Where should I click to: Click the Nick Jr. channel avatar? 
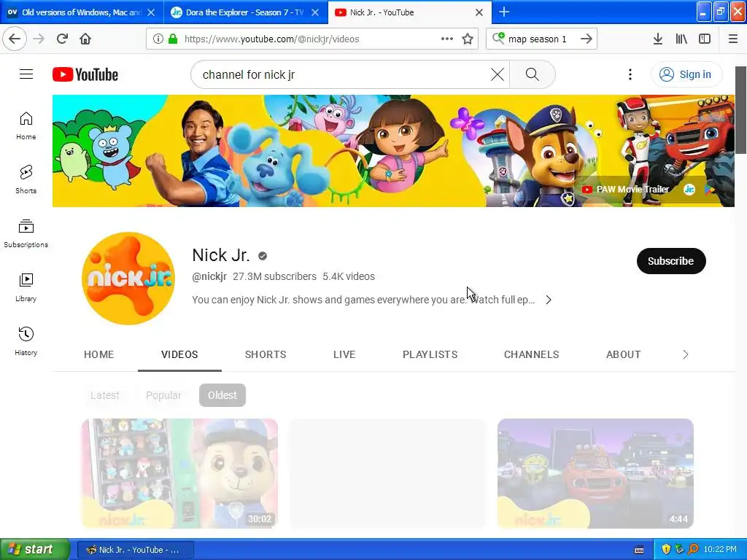[x=128, y=278]
